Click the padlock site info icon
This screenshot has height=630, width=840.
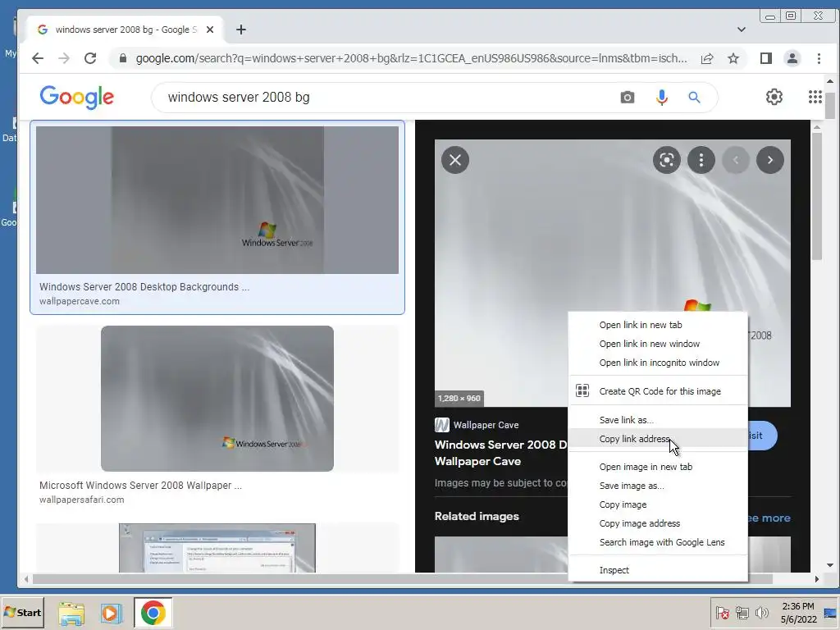pyautogui.click(x=123, y=58)
